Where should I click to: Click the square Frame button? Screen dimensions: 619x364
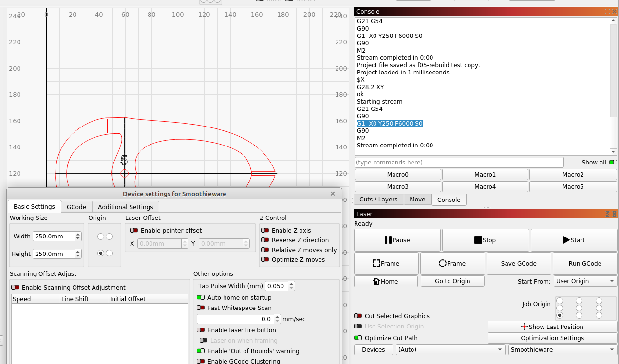386,263
